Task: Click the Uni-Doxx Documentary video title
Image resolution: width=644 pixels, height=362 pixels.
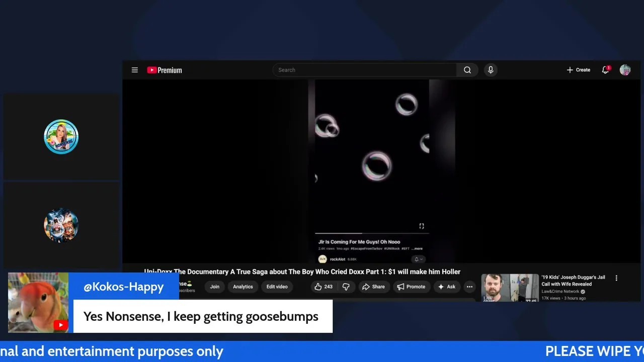Action: [302, 271]
